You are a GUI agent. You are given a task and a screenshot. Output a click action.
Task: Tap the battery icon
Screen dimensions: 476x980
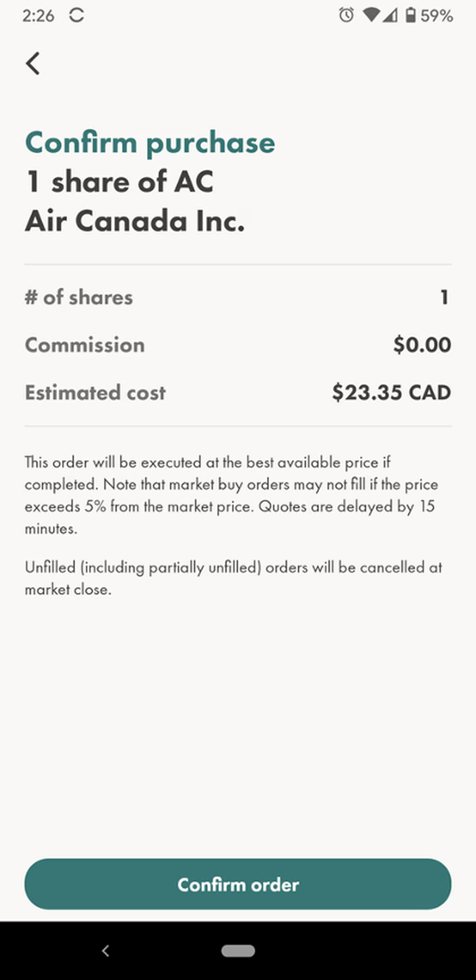(x=410, y=15)
